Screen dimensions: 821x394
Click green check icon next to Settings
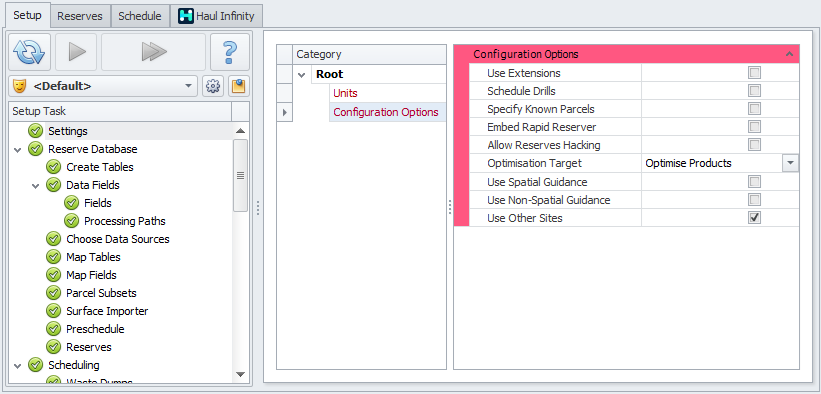[x=35, y=131]
